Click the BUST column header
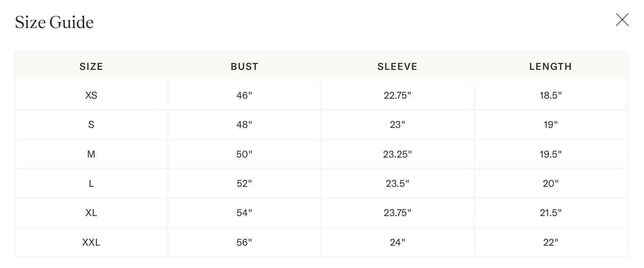 tap(244, 67)
